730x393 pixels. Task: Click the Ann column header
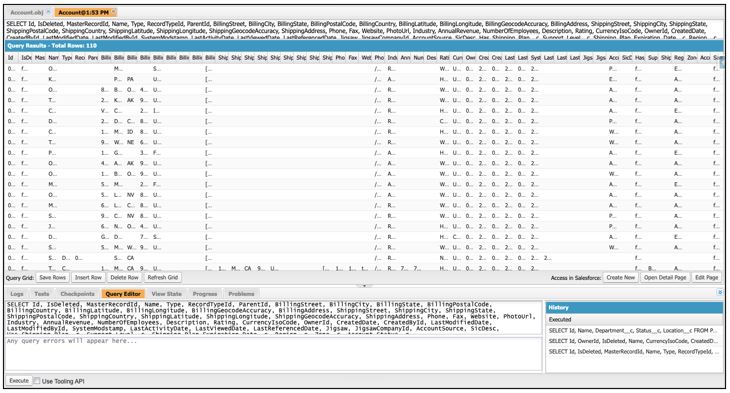pos(406,58)
